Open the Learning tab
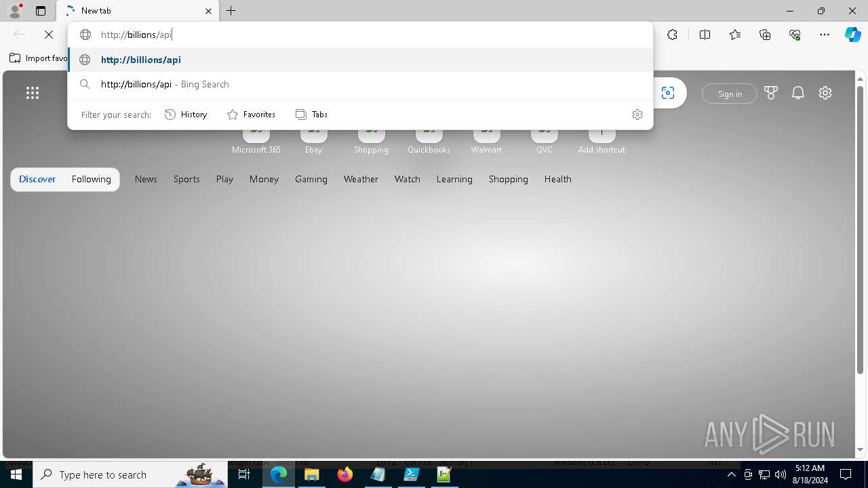 point(454,179)
